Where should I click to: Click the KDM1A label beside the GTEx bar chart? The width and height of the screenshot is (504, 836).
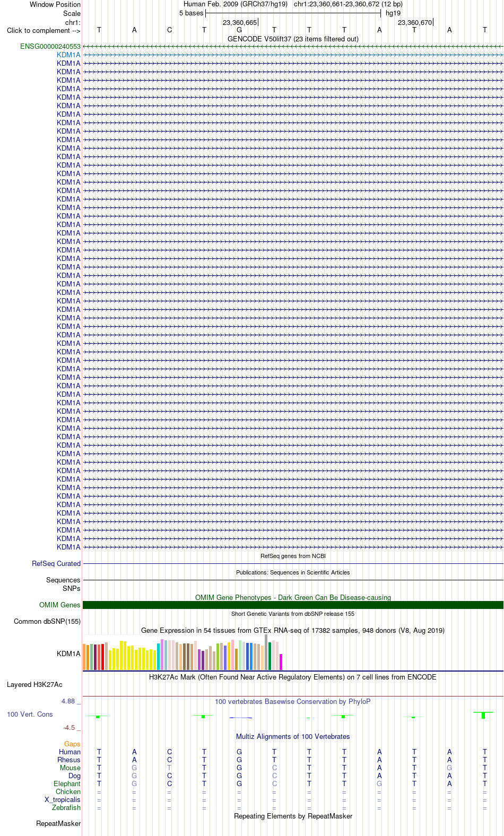[69, 654]
